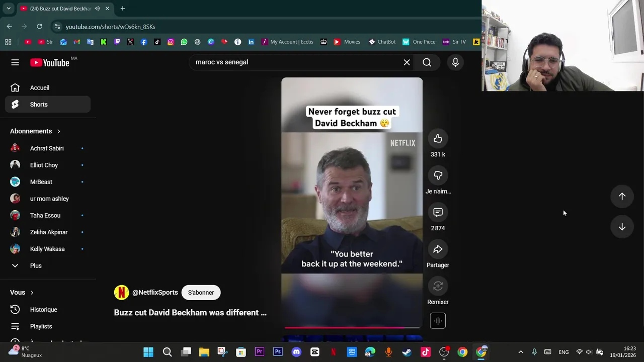The height and width of the screenshot is (362, 644).
Task: Go to next short with down arrow
Action: 622,227
